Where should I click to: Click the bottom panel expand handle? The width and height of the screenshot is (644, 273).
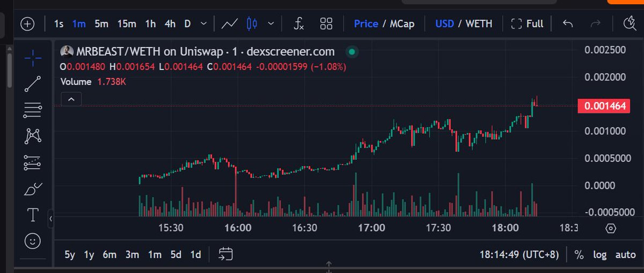click(x=328, y=266)
